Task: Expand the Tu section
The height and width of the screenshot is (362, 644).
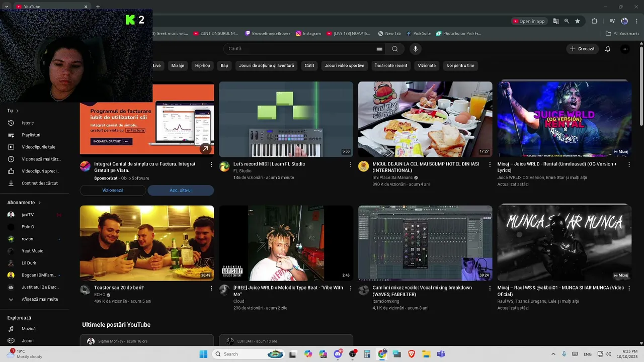Action: (13, 111)
